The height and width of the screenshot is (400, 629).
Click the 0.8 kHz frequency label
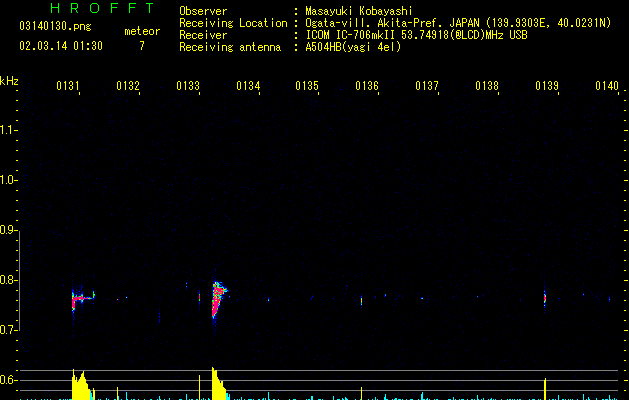(x=8, y=280)
